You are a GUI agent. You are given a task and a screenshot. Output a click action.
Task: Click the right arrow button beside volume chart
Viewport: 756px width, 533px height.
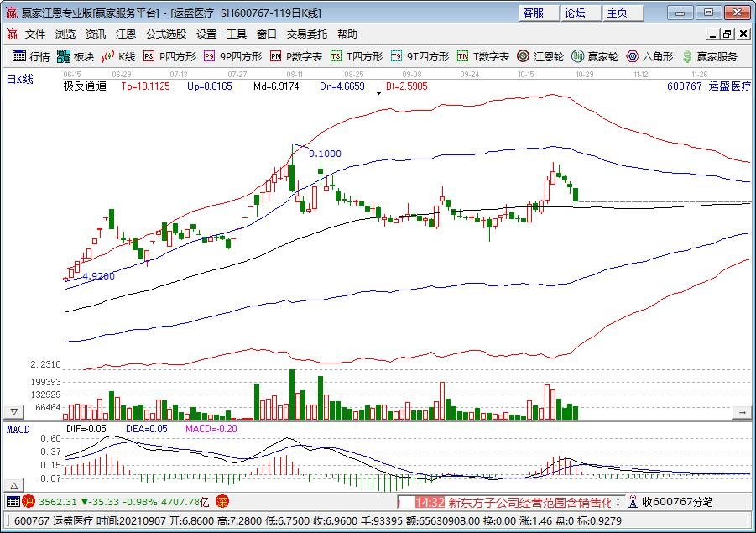click(742, 412)
